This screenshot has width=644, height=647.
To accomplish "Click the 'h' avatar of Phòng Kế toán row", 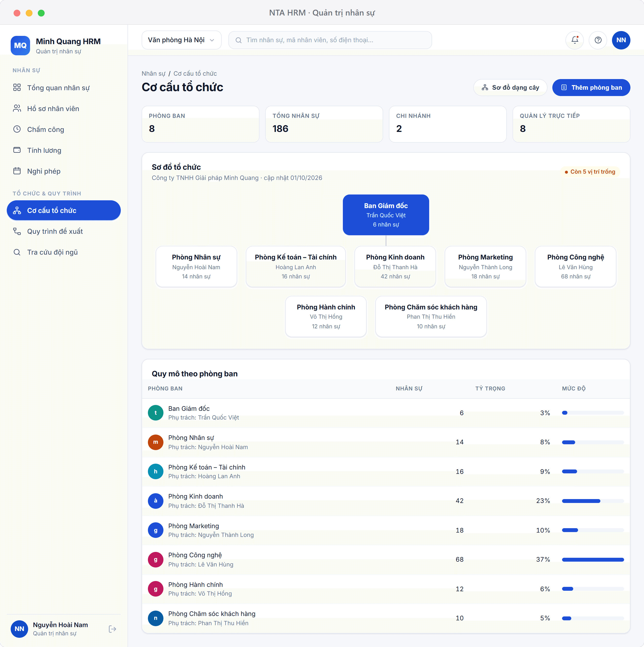I will [155, 471].
